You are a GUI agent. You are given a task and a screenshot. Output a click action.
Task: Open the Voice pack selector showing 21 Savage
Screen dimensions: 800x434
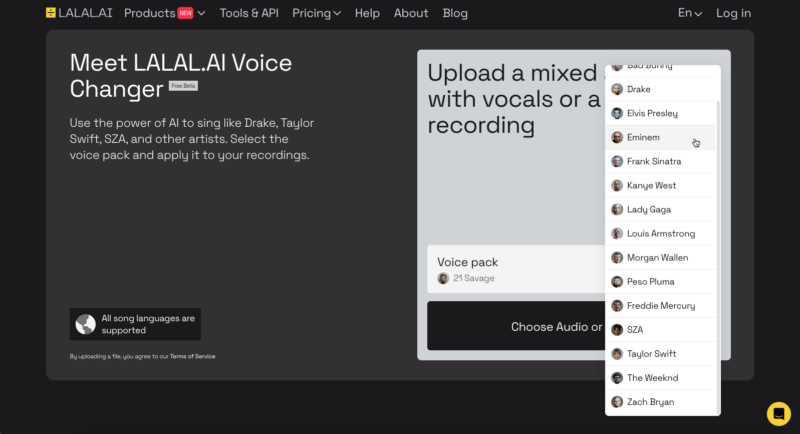click(x=516, y=269)
